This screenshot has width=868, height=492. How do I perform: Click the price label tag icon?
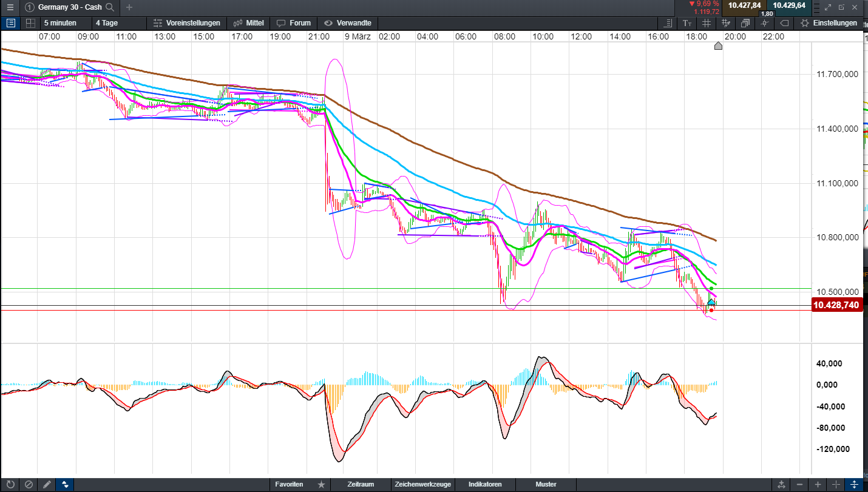point(784,23)
